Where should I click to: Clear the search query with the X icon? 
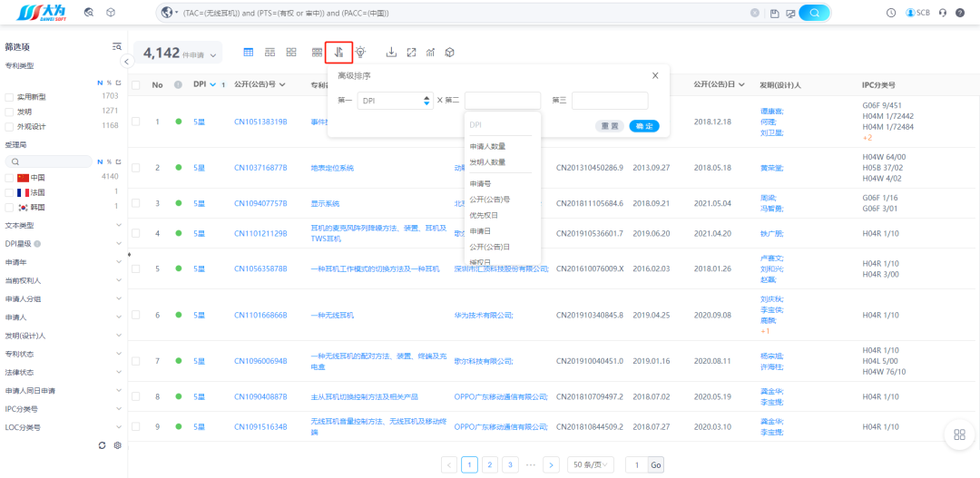coord(755,13)
